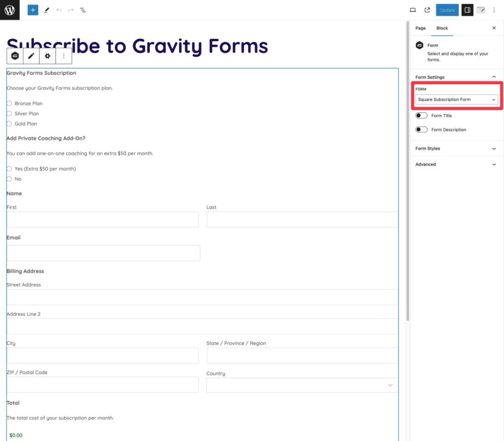This screenshot has height=441, width=504.
Task: Expand the Form Styles section
Action: pyautogui.click(x=456, y=148)
